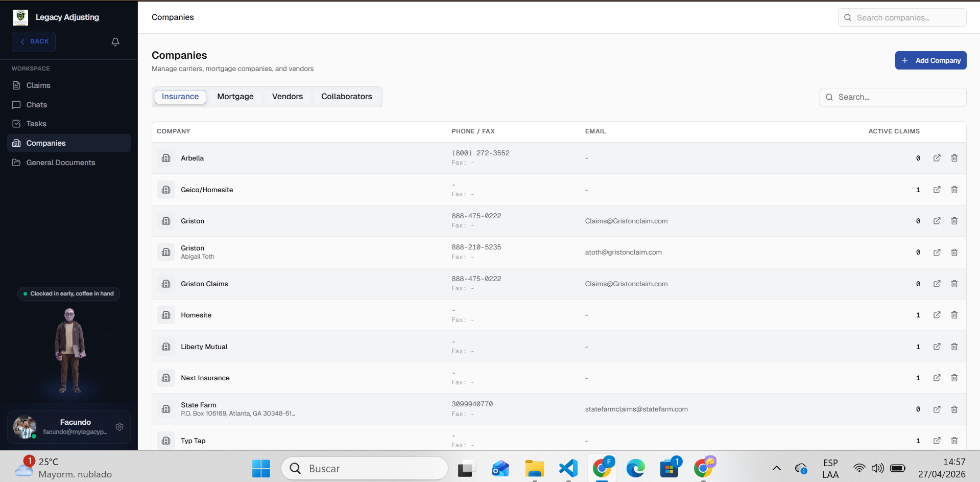Navigate to General Documents in sidebar
This screenshot has width=980, height=482.
tap(60, 163)
